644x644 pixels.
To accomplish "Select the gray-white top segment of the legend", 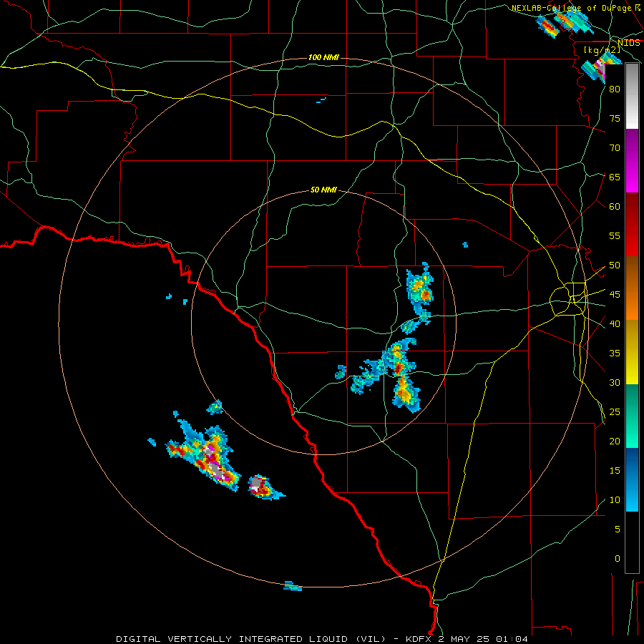I will pyautogui.click(x=632, y=96).
